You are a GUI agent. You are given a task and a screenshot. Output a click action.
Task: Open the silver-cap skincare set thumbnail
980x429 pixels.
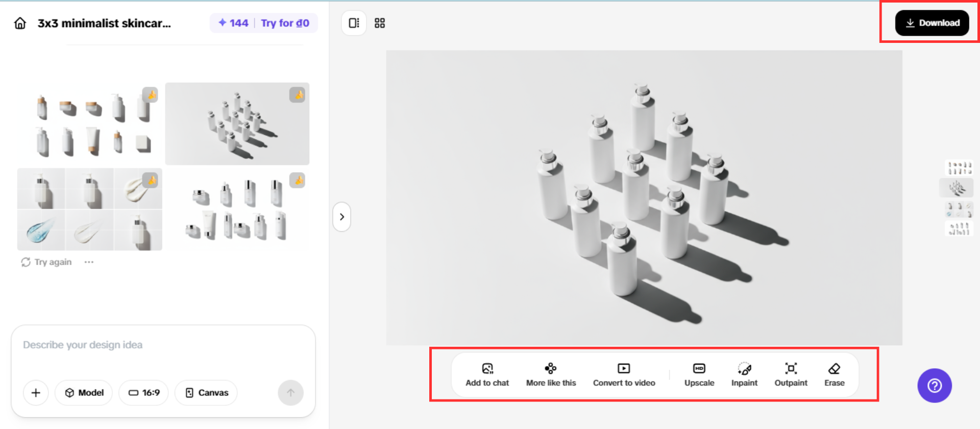coord(237,209)
